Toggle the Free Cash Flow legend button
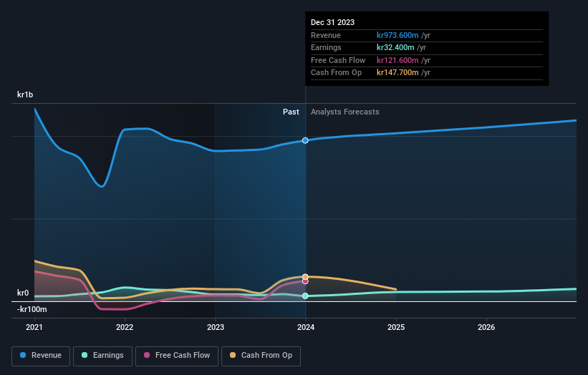 (177, 356)
